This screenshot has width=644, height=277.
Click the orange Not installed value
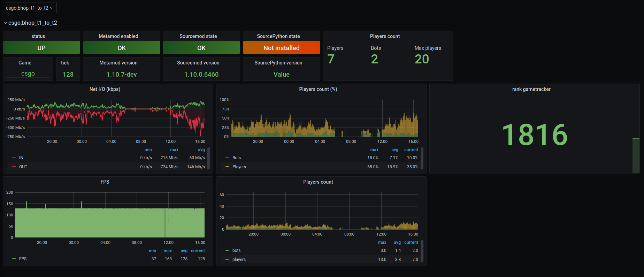(282, 48)
